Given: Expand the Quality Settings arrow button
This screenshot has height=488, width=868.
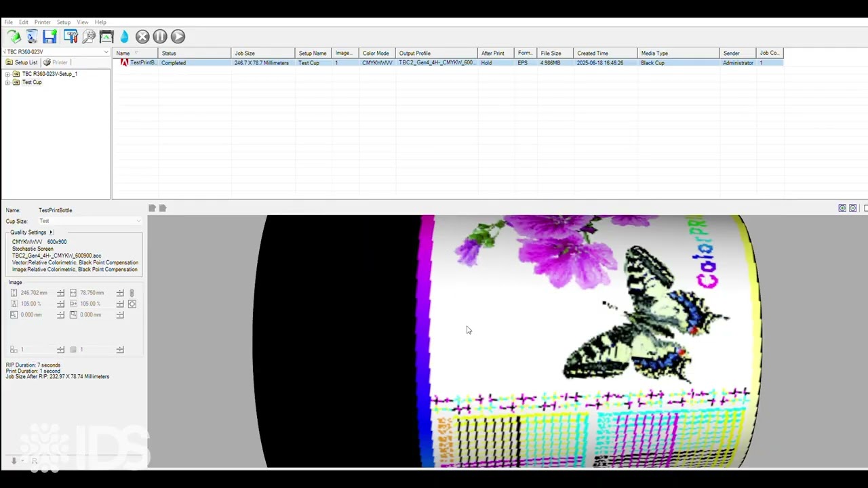Looking at the screenshot, I should pyautogui.click(x=51, y=232).
